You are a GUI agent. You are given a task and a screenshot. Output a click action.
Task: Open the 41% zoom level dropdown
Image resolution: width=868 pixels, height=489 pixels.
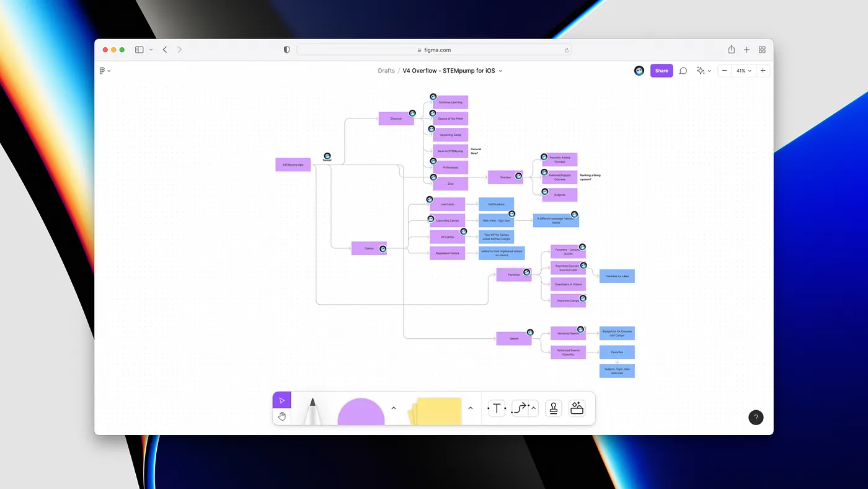tap(743, 71)
